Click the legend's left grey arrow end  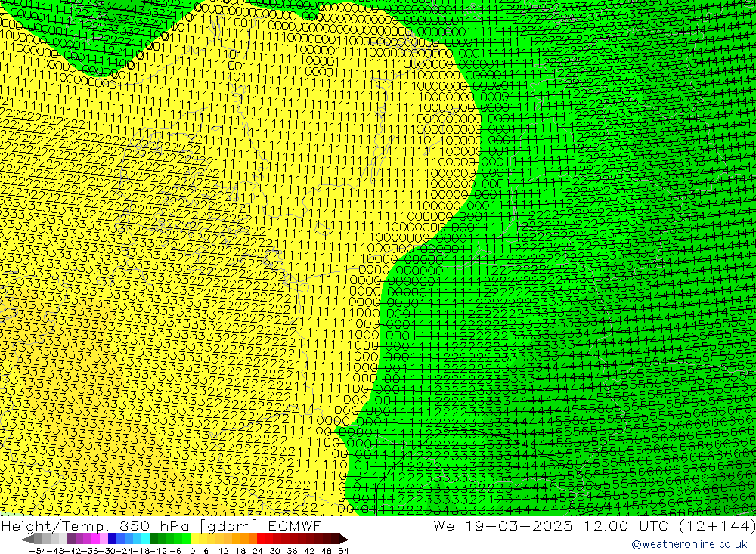[27, 539]
